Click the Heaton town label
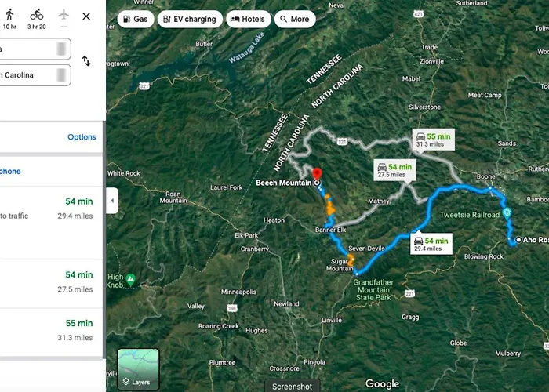549x392 pixels. click(x=274, y=220)
